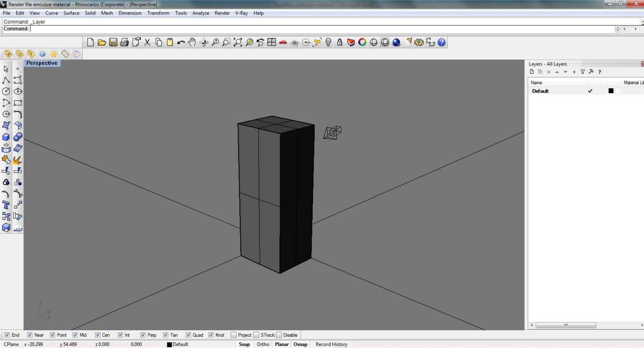
Task: Select the Default layer row name
Action: [540, 91]
